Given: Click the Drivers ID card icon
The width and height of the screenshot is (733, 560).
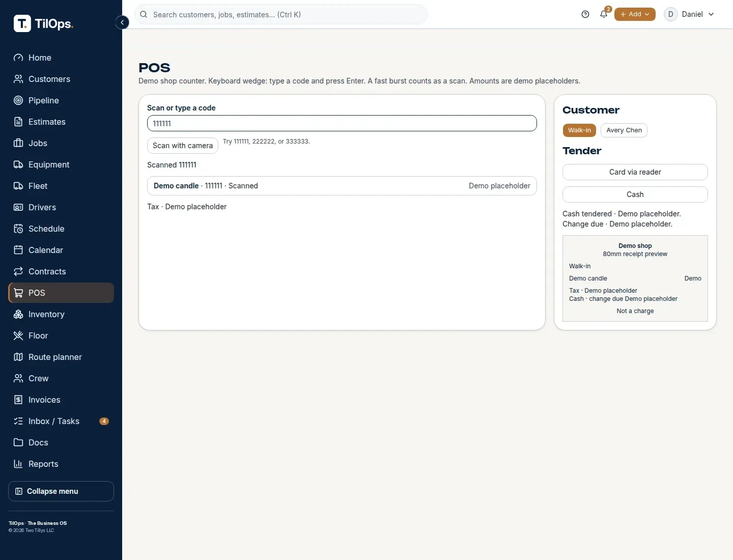Looking at the screenshot, I should tap(18, 207).
